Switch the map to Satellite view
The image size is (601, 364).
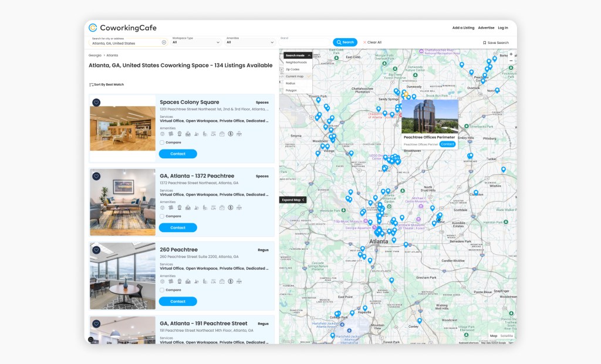click(507, 336)
